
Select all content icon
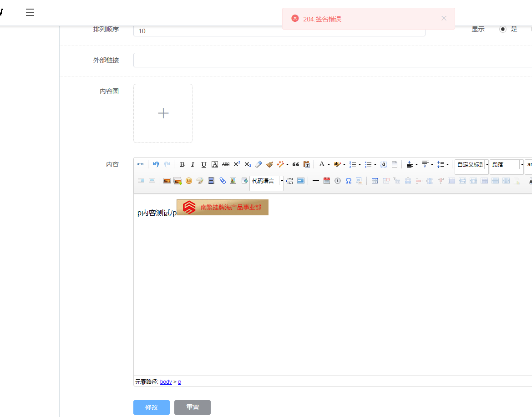coord(383,164)
